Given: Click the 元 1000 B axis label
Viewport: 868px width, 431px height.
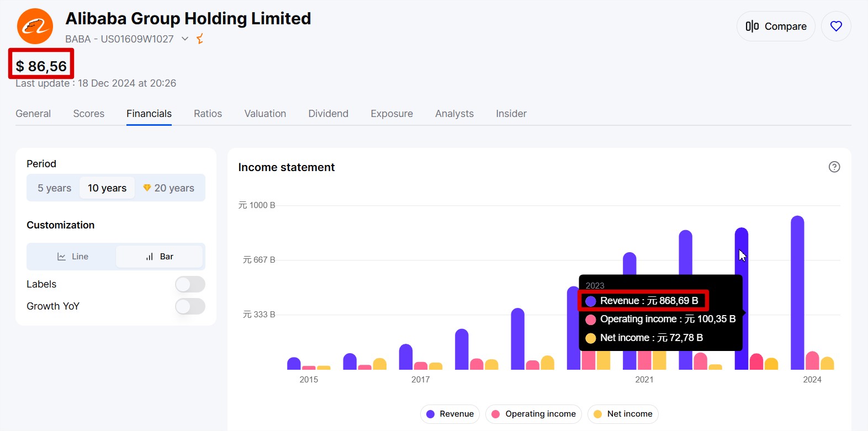Looking at the screenshot, I should pyautogui.click(x=257, y=205).
